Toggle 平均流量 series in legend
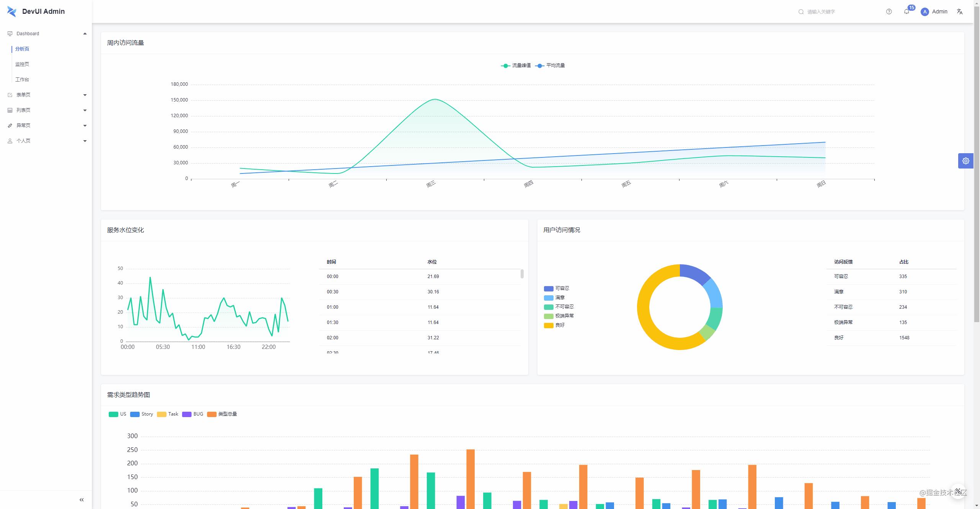 tap(550, 65)
